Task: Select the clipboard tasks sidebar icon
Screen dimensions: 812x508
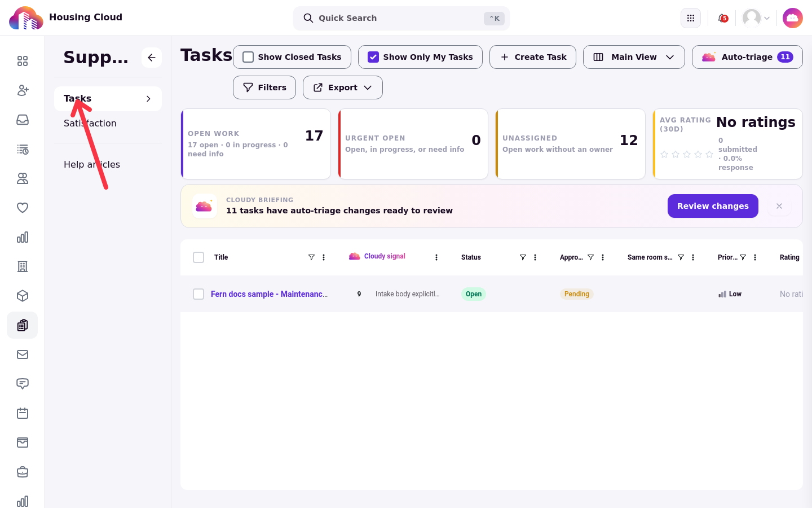Action: (23, 325)
